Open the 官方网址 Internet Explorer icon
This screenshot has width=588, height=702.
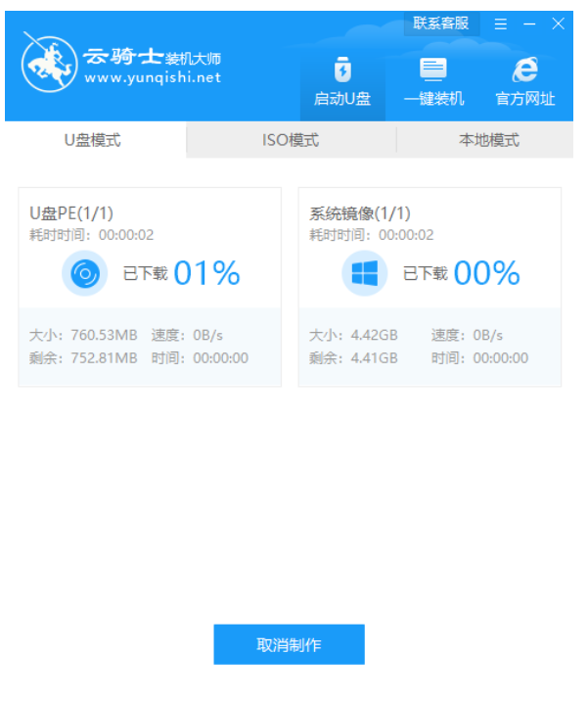(x=525, y=70)
